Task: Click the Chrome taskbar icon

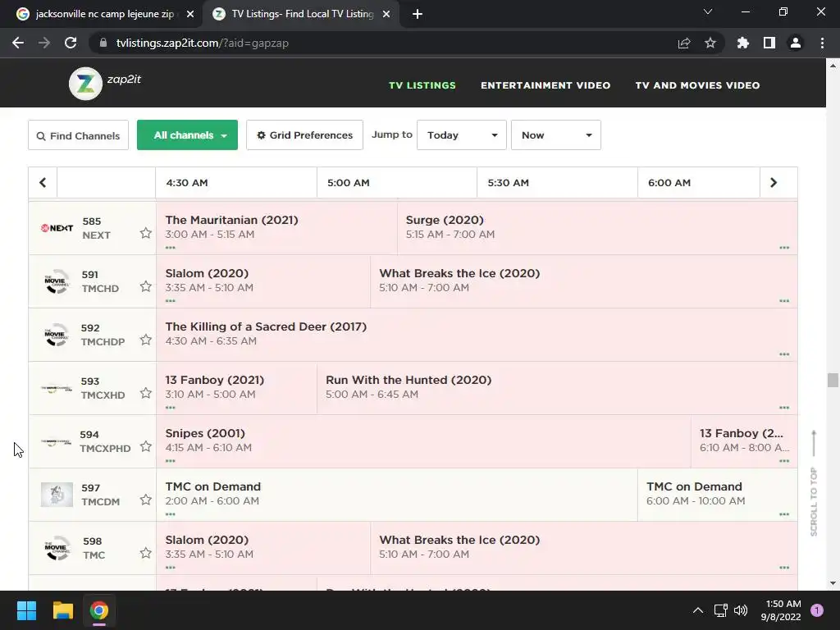Action: point(99,610)
